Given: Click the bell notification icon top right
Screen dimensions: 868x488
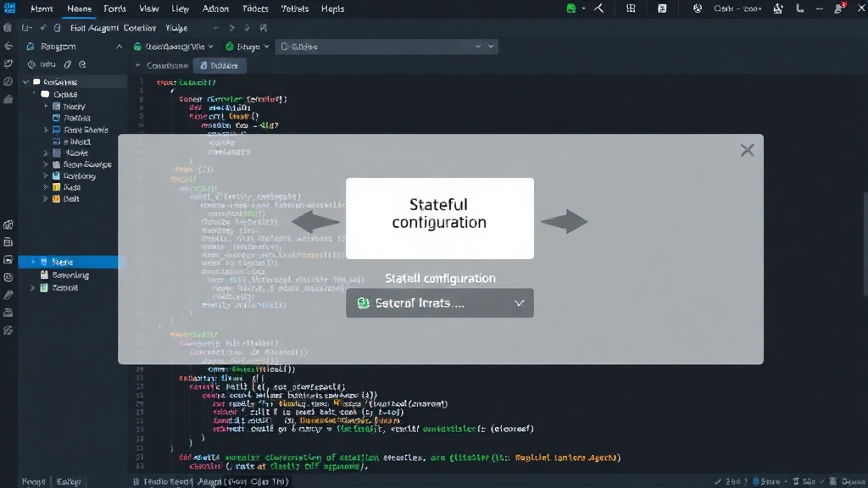Looking at the screenshot, I should click(x=839, y=8).
